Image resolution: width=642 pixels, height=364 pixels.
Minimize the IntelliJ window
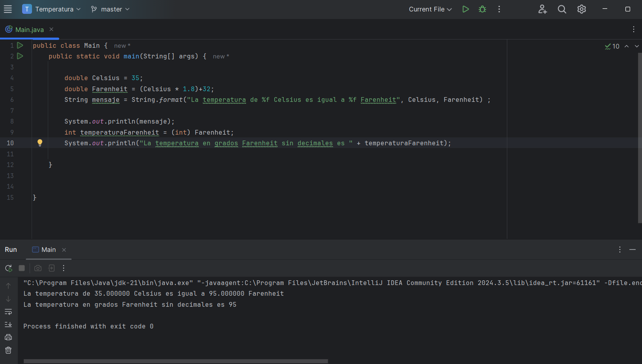605,9
